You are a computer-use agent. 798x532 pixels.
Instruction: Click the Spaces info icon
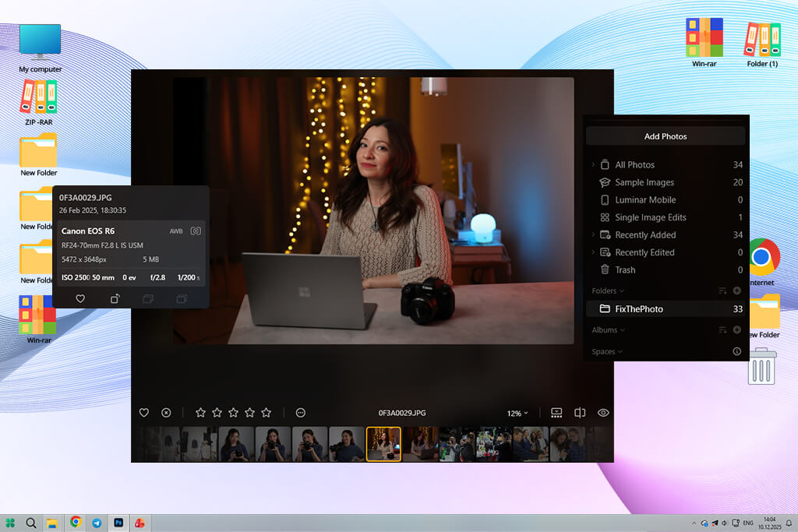737,351
